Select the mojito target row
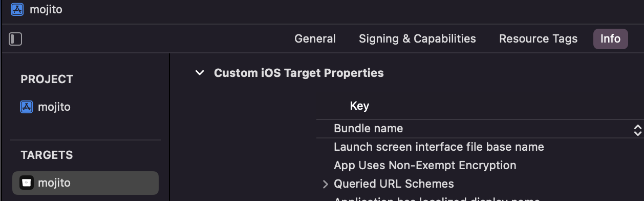The width and height of the screenshot is (644, 201). tap(86, 183)
